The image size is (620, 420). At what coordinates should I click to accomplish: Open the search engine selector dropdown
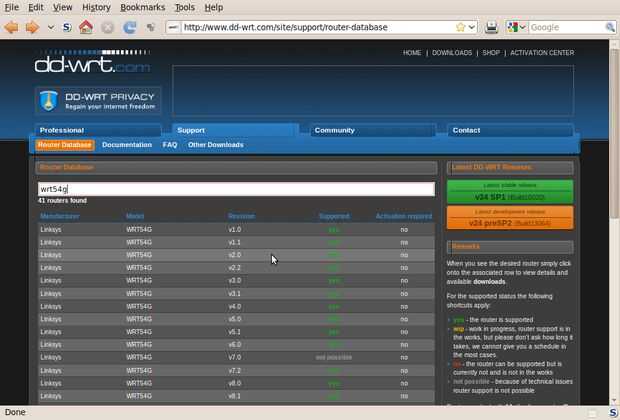coord(516,27)
